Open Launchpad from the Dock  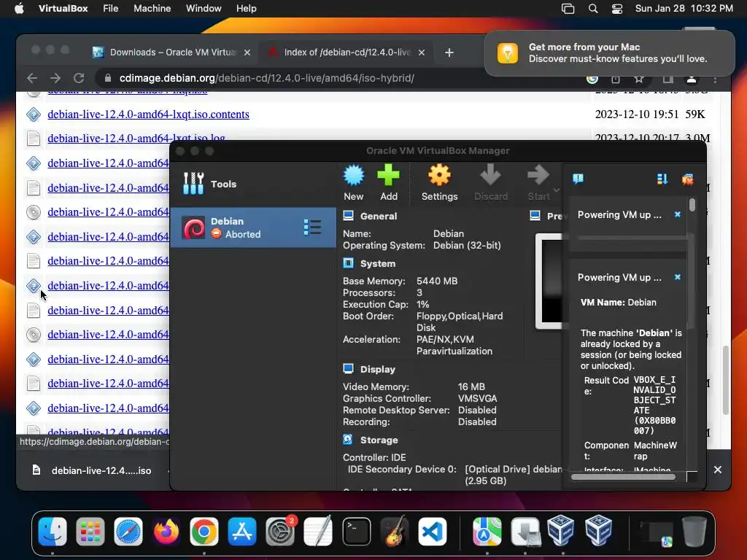pos(90,532)
